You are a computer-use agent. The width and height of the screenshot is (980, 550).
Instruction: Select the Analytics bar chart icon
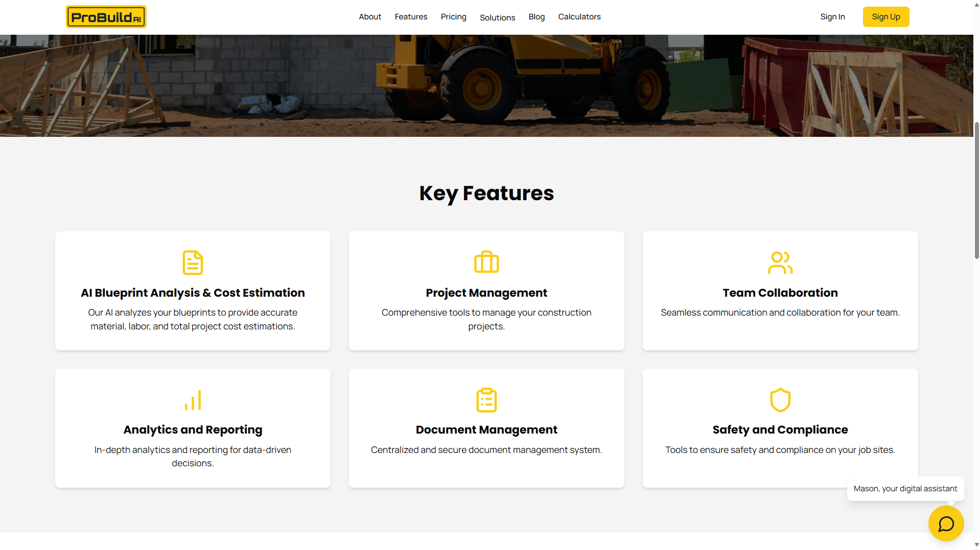(193, 400)
